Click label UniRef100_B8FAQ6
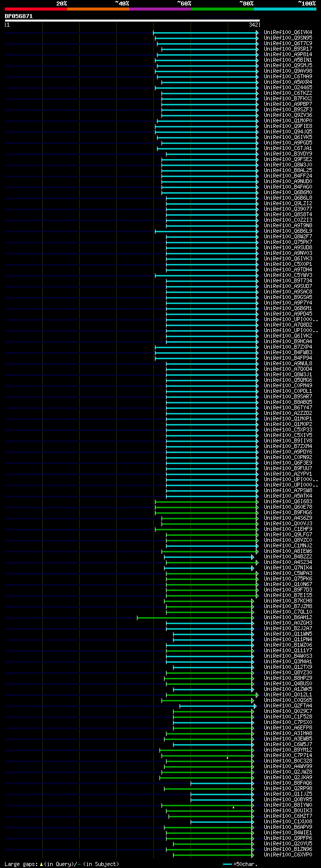321x868 pixels. point(288,783)
